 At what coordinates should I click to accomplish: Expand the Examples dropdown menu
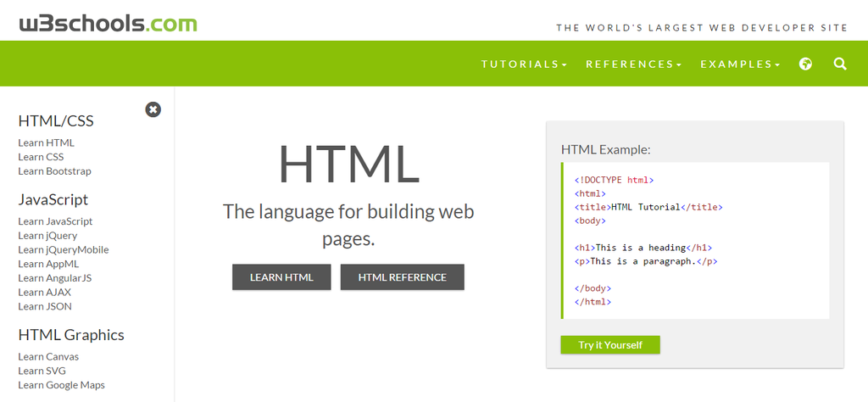740,64
